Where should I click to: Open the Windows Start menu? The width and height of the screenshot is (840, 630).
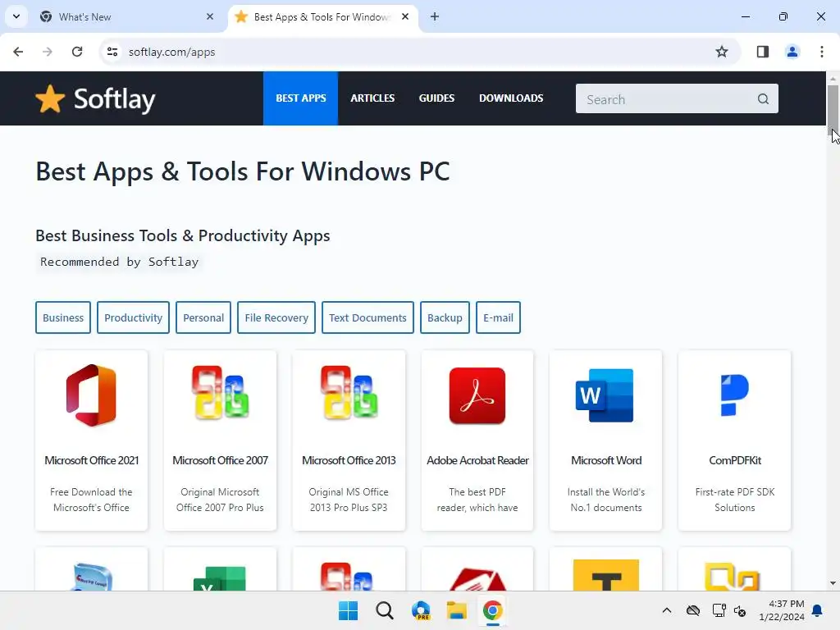click(x=348, y=610)
